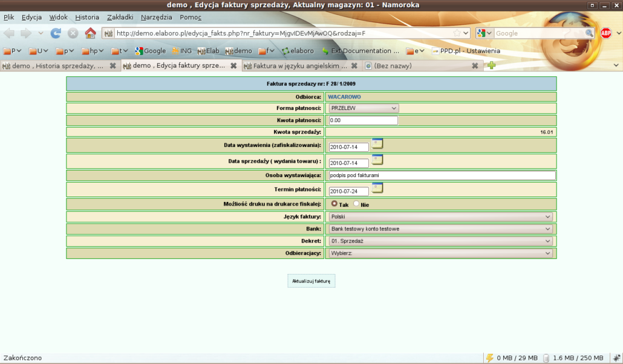Open calendar picker for Data wystawienia
Viewport: 623px width, 364px height.
[x=377, y=144]
